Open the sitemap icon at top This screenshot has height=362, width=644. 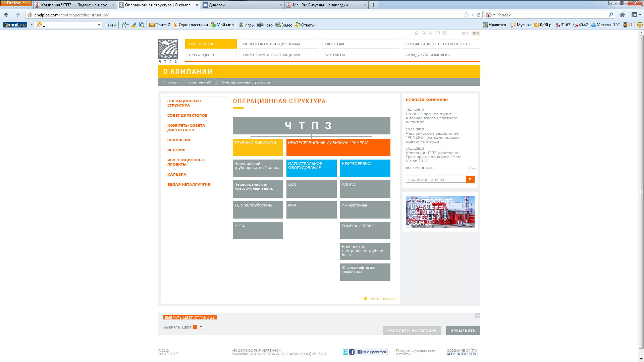(x=431, y=33)
